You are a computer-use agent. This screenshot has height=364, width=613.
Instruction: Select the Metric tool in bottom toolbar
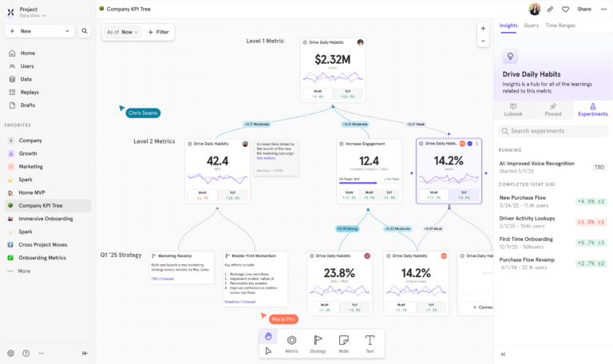click(x=292, y=343)
